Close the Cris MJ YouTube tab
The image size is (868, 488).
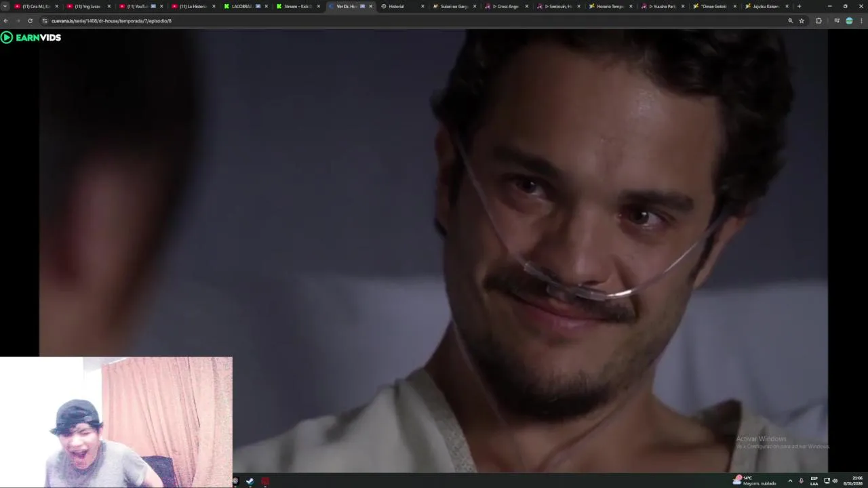tap(56, 6)
